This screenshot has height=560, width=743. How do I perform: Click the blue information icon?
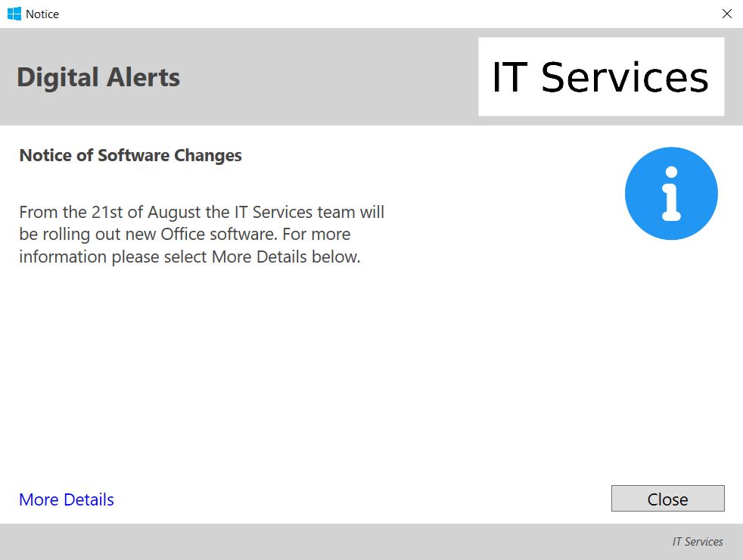click(671, 194)
